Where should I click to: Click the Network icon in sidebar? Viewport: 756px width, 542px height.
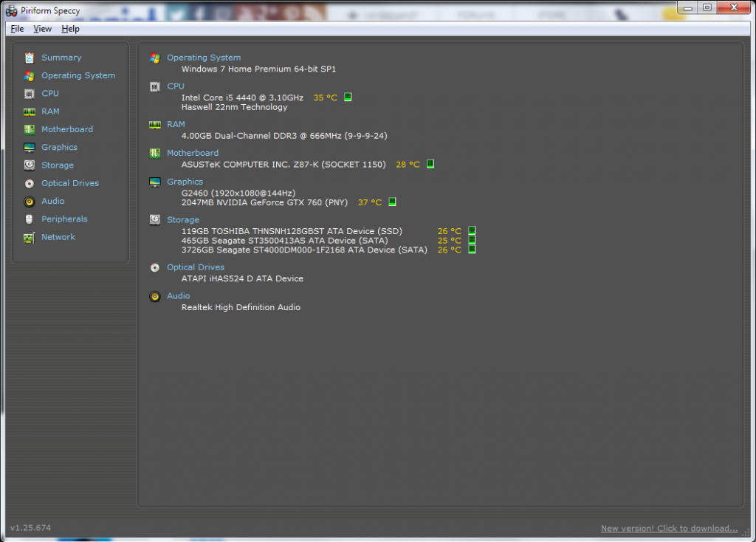click(x=30, y=237)
